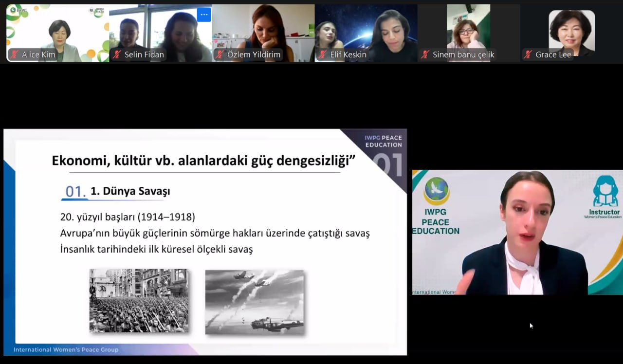
Task: Click the '1. Dünya Savaşı' slide heading
Action: 130,192
